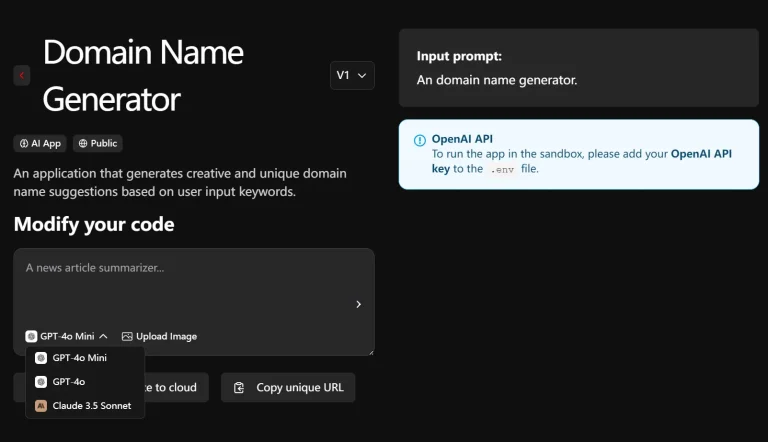Select GPT-4o from model list

click(85, 382)
